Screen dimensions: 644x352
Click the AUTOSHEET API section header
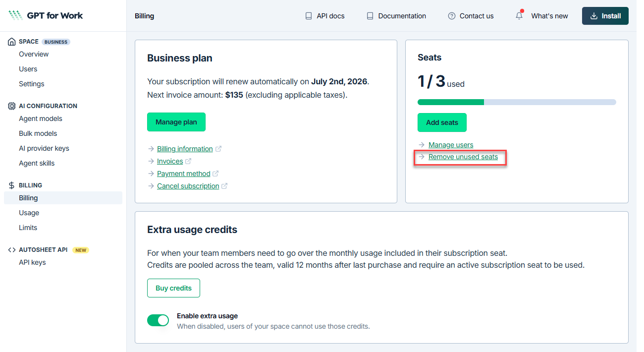[43, 250]
